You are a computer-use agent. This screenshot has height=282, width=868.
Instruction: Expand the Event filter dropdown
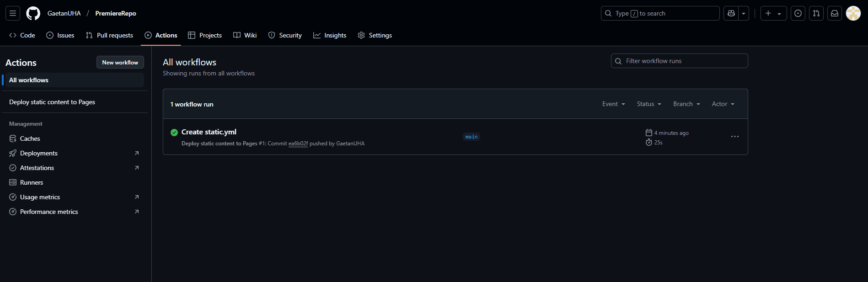point(613,104)
